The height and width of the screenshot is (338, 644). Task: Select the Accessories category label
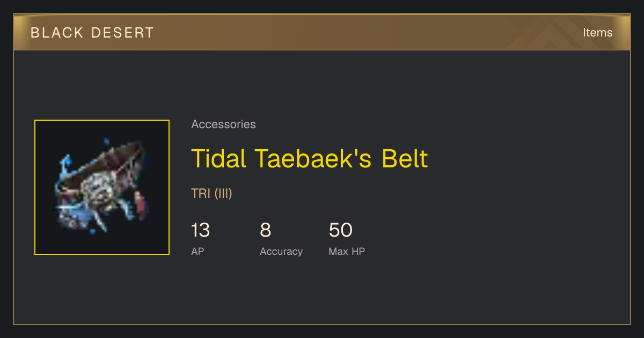click(x=223, y=124)
